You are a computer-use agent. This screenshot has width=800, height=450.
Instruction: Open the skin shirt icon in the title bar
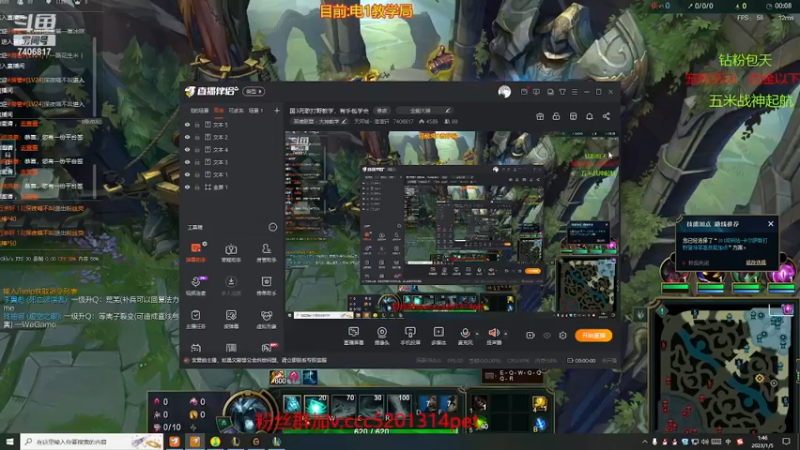coord(562,92)
